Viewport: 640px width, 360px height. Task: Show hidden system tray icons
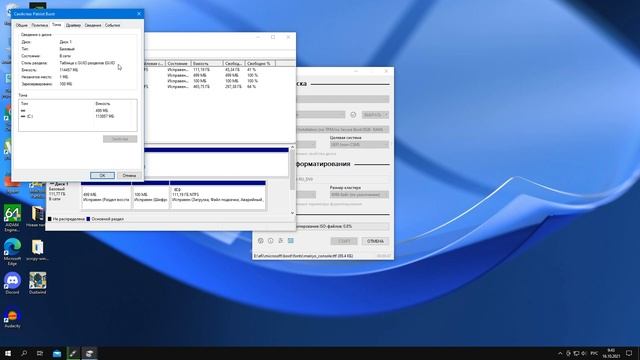point(560,353)
